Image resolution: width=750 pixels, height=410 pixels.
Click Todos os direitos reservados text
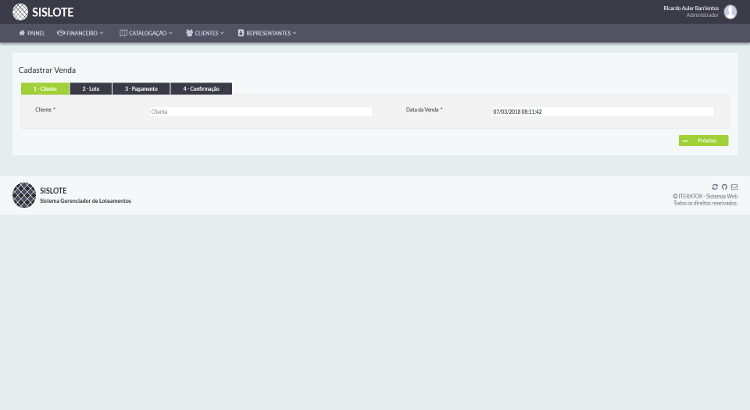tap(706, 203)
